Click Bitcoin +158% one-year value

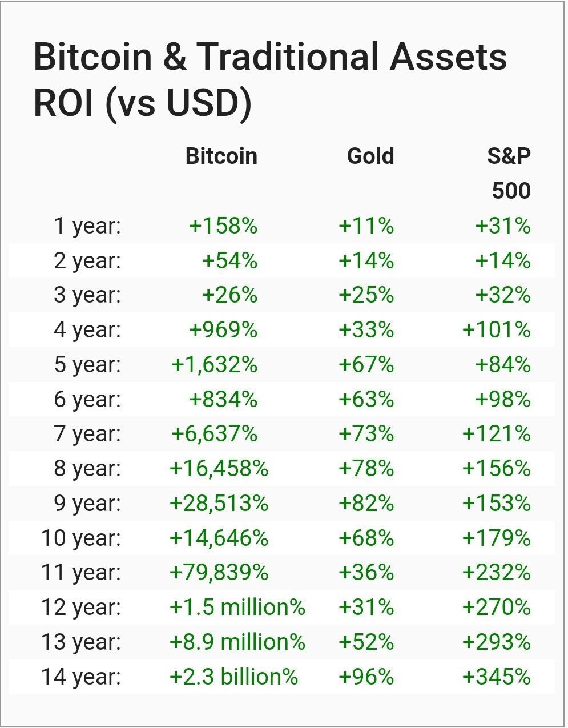coord(223,226)
